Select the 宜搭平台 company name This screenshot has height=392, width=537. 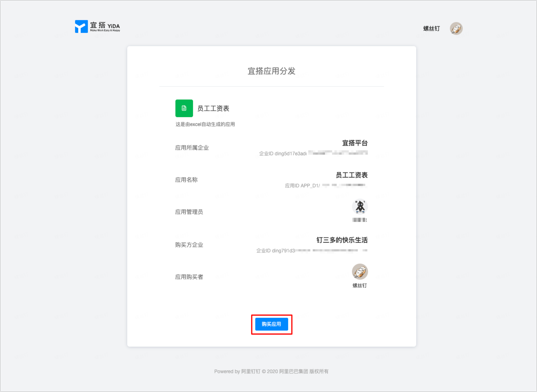tap(355, 143)
